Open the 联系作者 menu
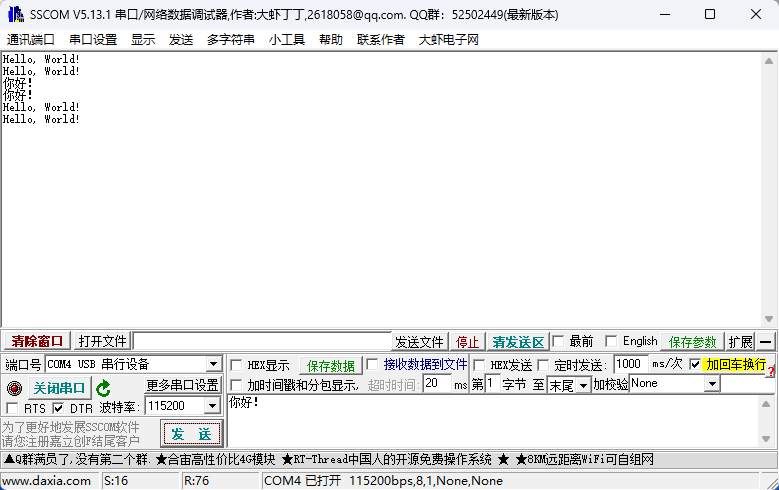779x490 pixels. 381,40
